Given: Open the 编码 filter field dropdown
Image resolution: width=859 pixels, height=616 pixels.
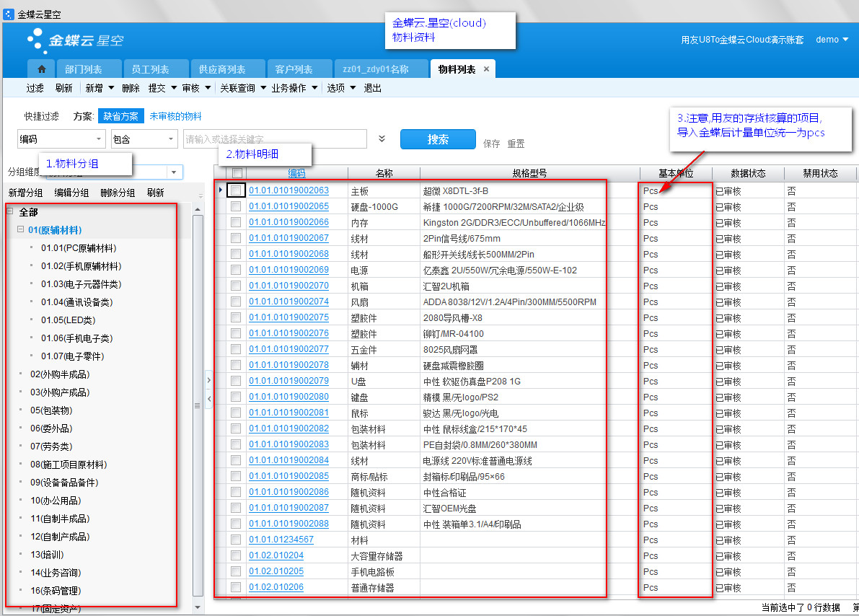Looking at the screenshot, I should click(x=99, y=138).
